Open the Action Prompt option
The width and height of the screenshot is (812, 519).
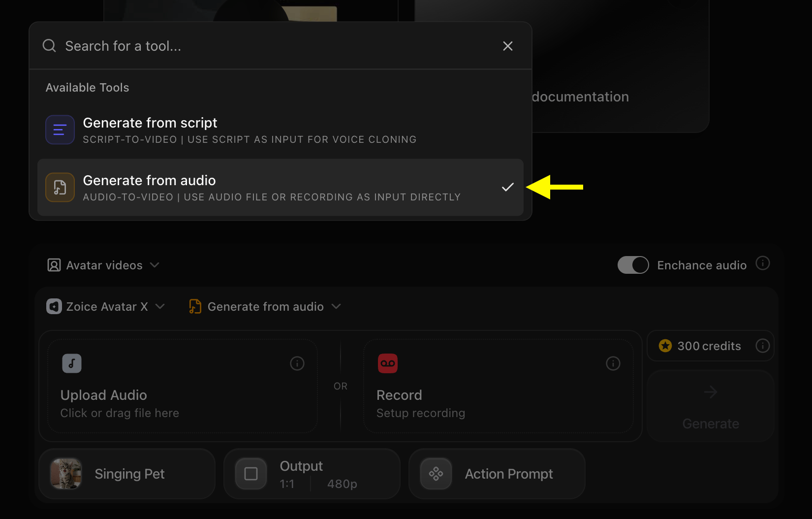click(497, 474)
